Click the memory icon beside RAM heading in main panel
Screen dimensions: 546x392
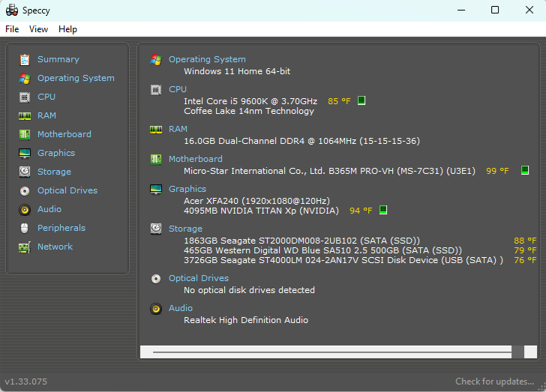pos(156,130)
